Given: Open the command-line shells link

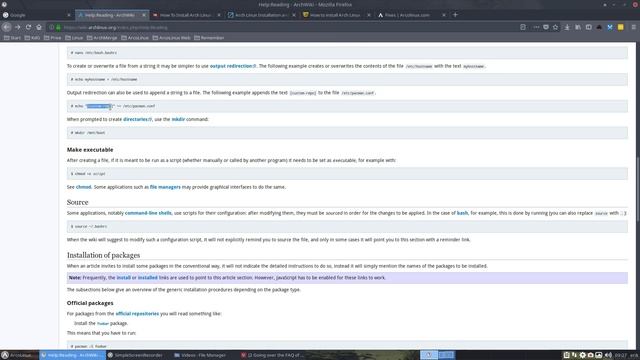Looking at the screenshot, I should [148, 213].
